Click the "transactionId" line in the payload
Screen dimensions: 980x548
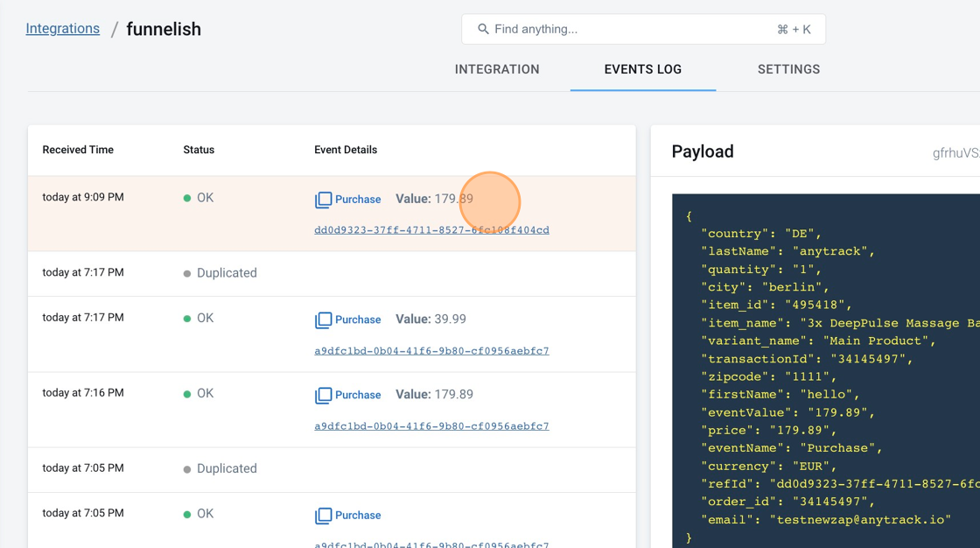click(806, 359)
